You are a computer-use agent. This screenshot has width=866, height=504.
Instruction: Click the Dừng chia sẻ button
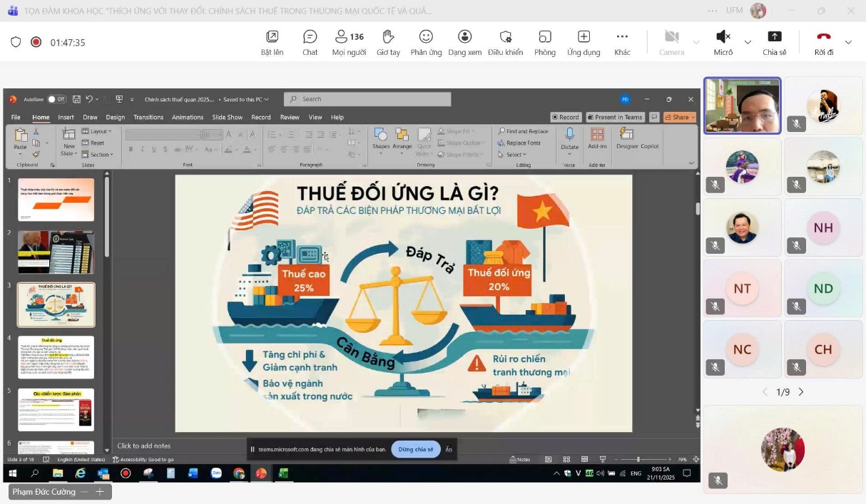pyautogui.click(x=415, y=450)
